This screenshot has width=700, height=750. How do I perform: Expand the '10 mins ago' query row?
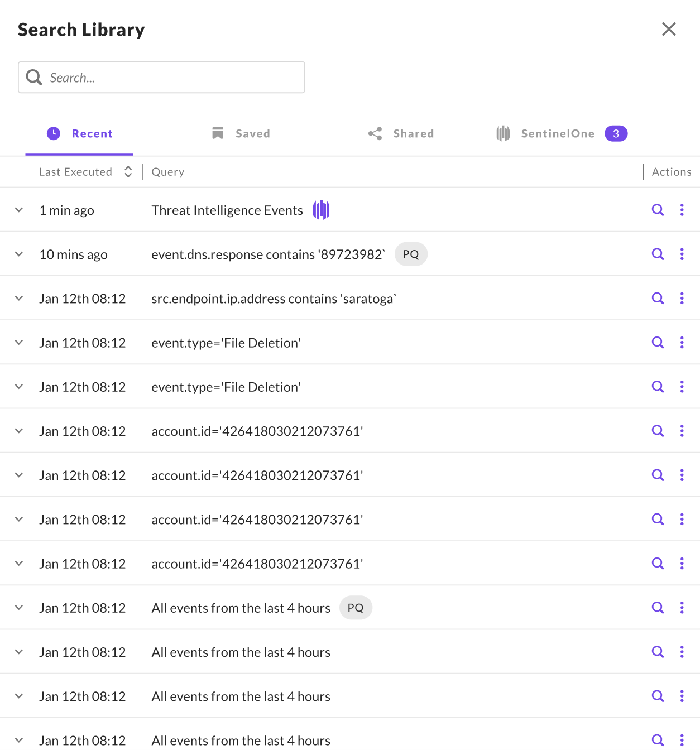point(19,254)
